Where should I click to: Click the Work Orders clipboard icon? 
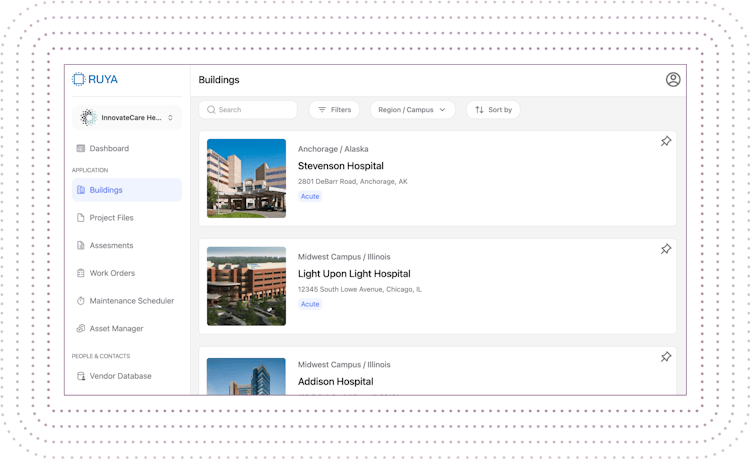(81, 273)
